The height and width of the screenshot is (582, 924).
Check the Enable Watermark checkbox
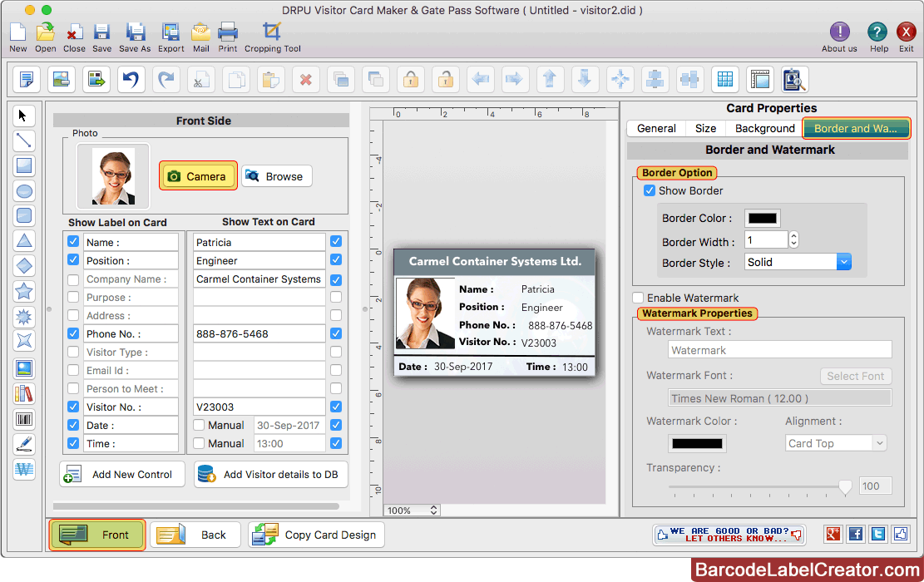tap(638, 298)
